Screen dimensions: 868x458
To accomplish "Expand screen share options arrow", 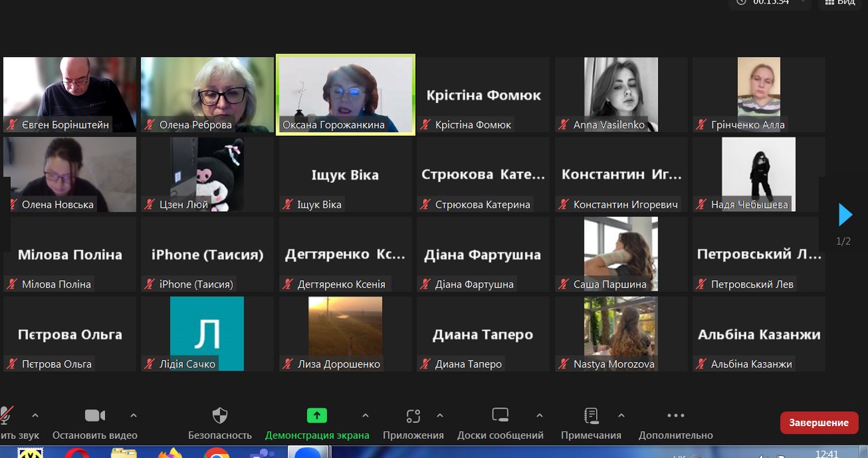I will [x=366, y=415].
